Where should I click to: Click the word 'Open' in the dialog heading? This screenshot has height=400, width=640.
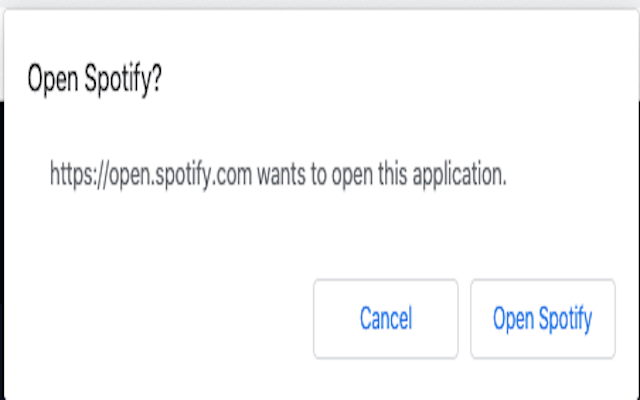point(53,80)
